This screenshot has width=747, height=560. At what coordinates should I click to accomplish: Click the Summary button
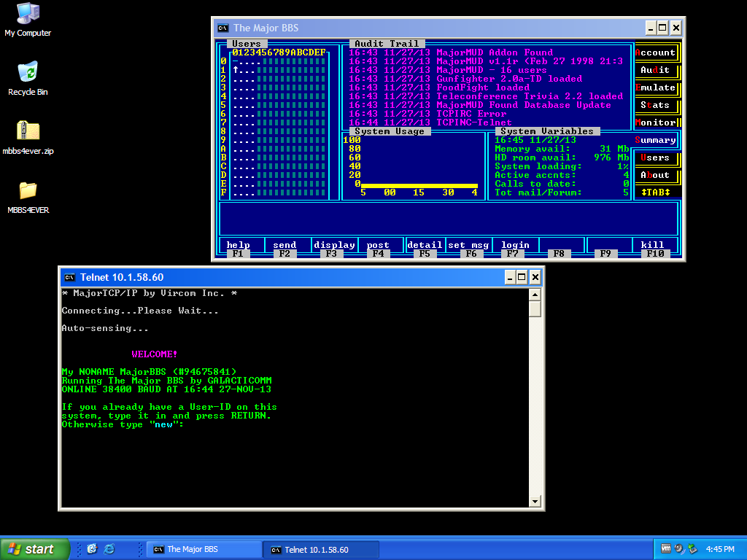[655, 140]
